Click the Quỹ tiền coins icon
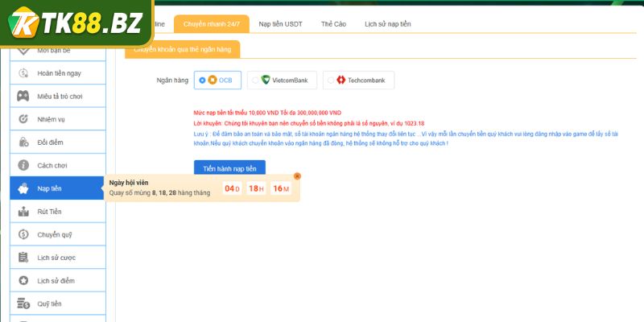The width and height of the screenshot is (644, 322). coord(23,303)
